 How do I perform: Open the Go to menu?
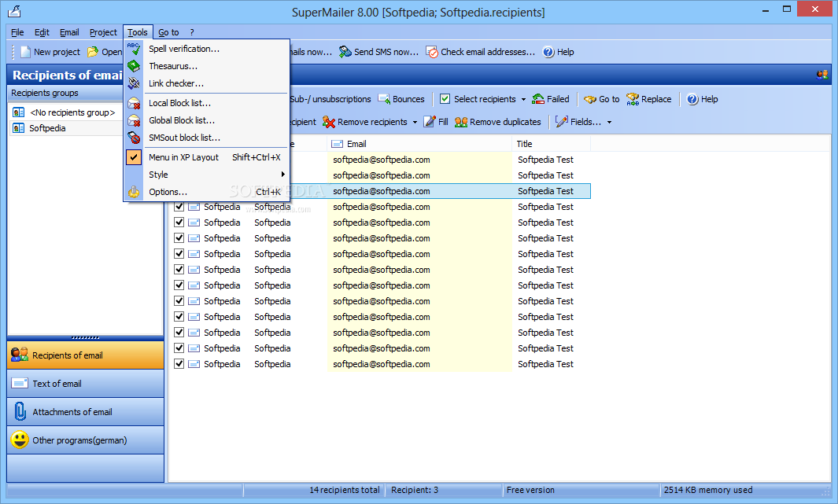click(x=168, y=32)
